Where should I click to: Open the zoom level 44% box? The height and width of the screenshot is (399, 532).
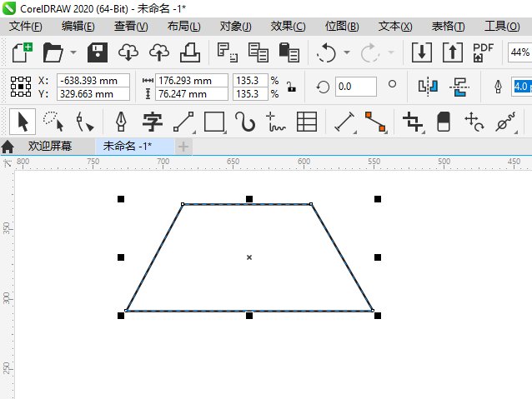519,52
